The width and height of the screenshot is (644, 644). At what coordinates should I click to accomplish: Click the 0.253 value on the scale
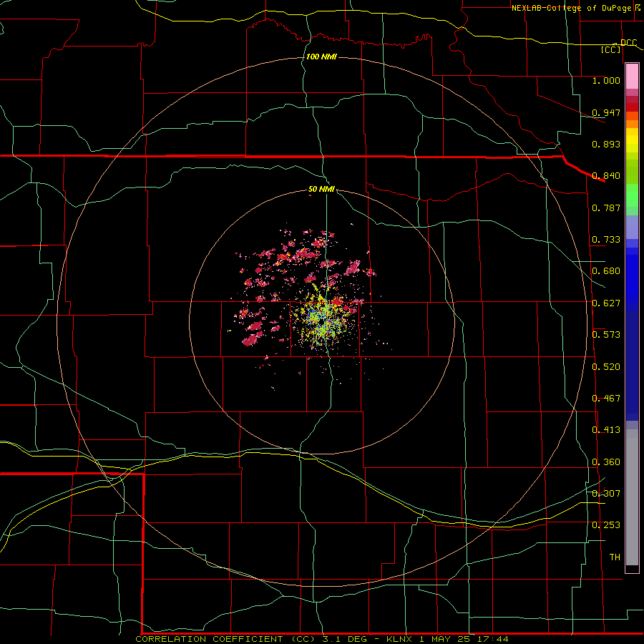tap(606, 525)
